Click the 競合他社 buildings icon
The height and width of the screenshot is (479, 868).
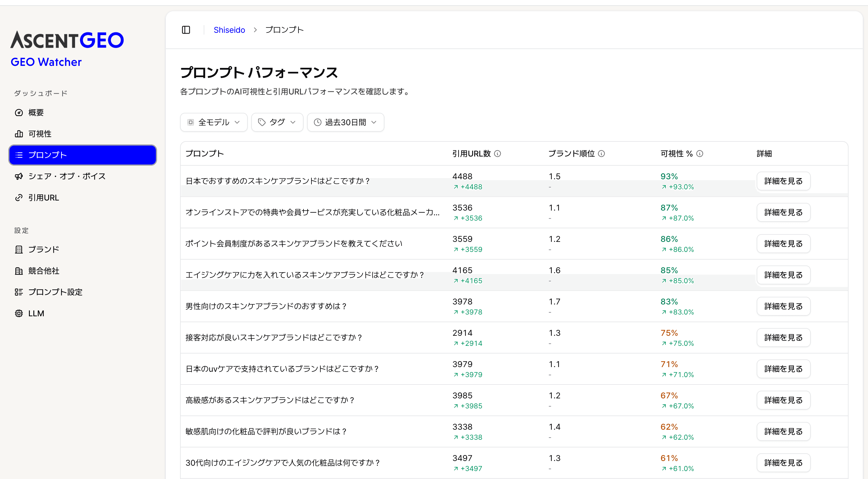(x=19, y=271)
